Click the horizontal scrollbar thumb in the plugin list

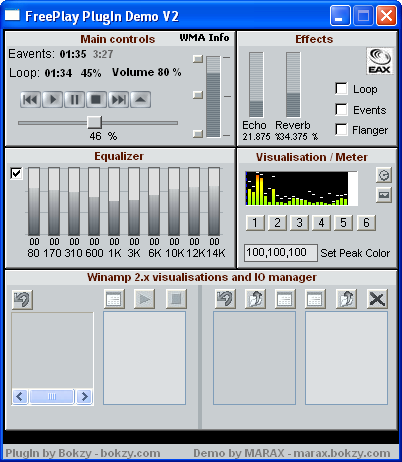tap(52, 397)
